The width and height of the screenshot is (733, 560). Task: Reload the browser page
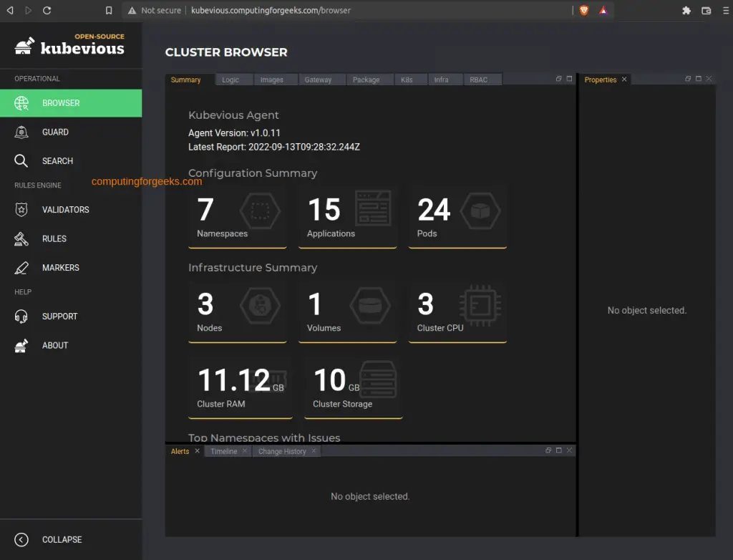47,10
